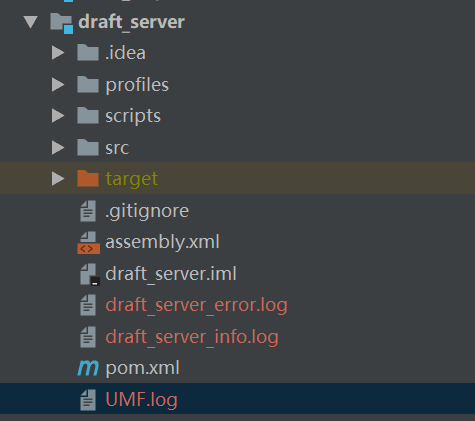Click the assembly.xml XML file icon
The width and height of the screenshot is (475, 421).
(88, 243)
